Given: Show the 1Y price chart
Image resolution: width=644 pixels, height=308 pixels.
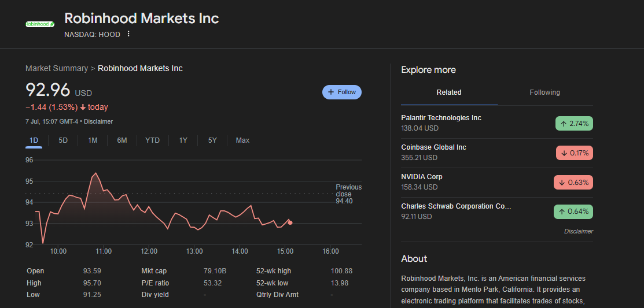Looking at the screenshot, I should coord(183,140).
